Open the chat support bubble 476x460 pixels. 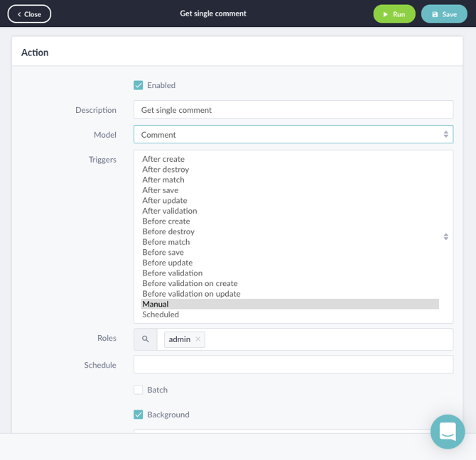coord(448,432)
